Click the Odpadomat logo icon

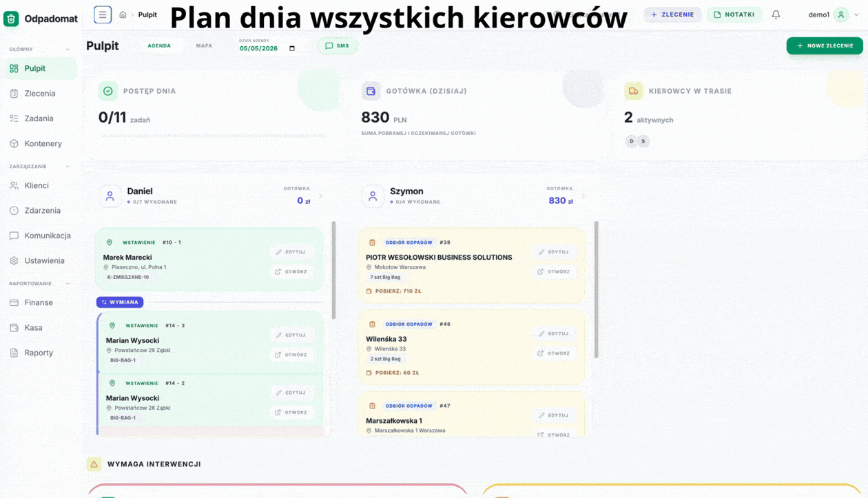click(11, 19)
